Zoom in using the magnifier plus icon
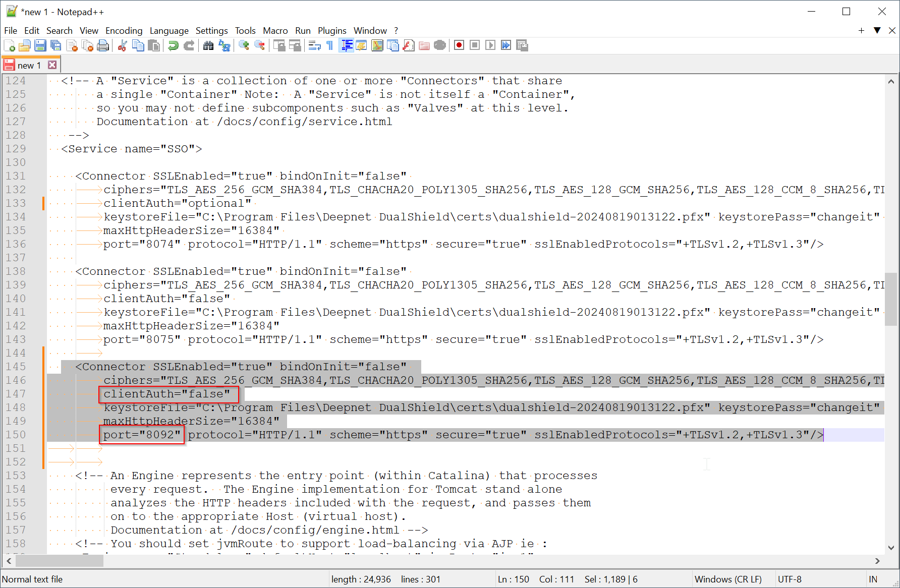This screenshot has width=900, height=588. [x=244, y=46]
